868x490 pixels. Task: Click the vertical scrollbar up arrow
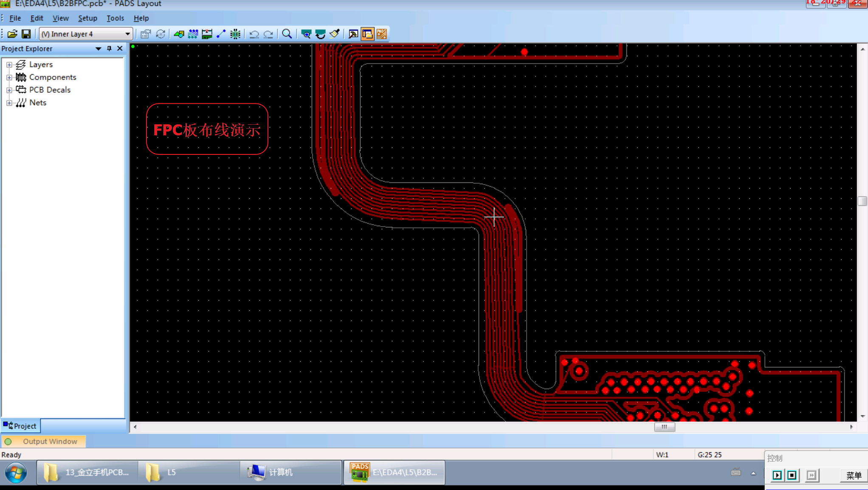point(862,49)
